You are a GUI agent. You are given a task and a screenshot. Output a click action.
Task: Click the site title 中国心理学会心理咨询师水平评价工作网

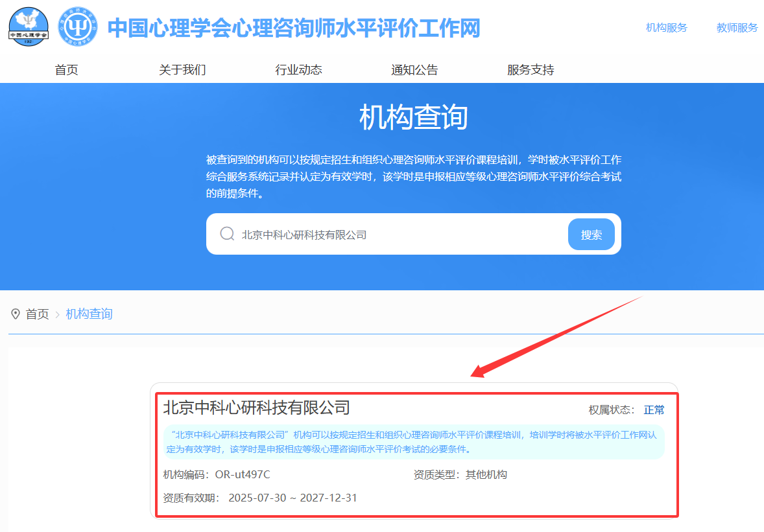point(294,28)
